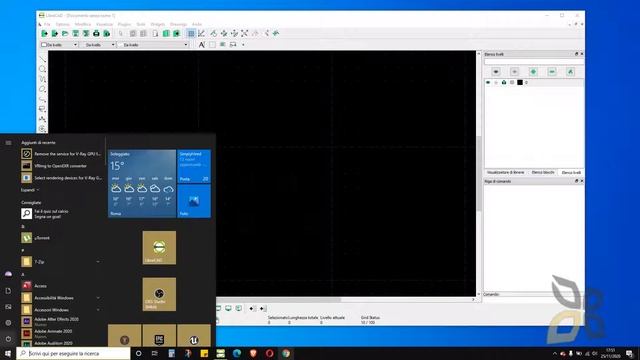The height and width of the screenshot is (360, 640).
Task: Open the color 'Da livello' dropdown
Action: coord(59,45)
